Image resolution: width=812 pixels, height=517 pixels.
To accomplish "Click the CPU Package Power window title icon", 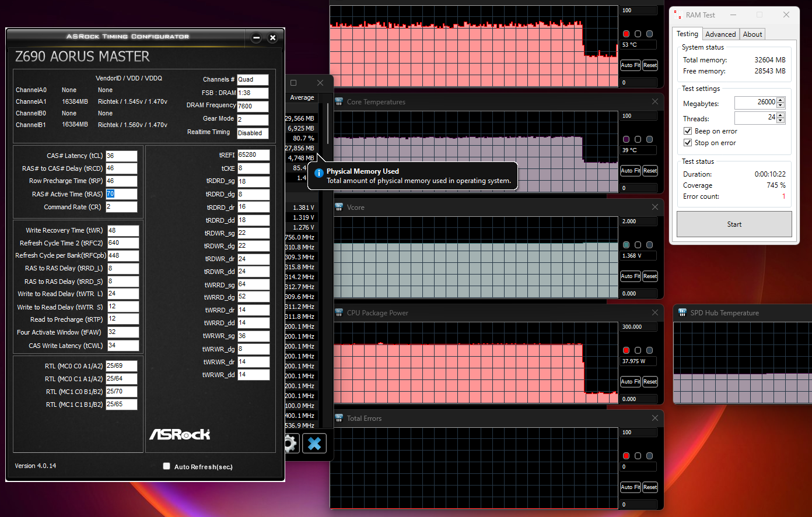I will (x=339, y=313).
